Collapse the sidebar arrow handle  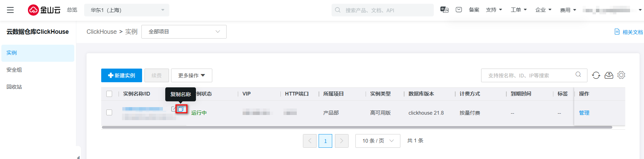78,157
